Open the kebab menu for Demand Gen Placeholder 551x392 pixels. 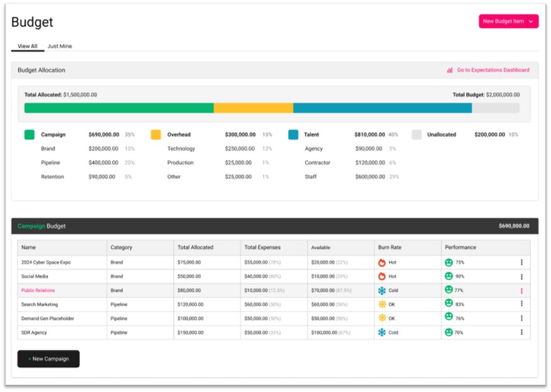click(x=521, y=318)
